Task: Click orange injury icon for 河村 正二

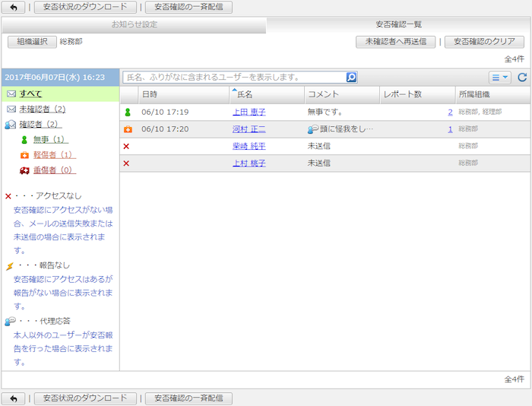Action: 127,129
